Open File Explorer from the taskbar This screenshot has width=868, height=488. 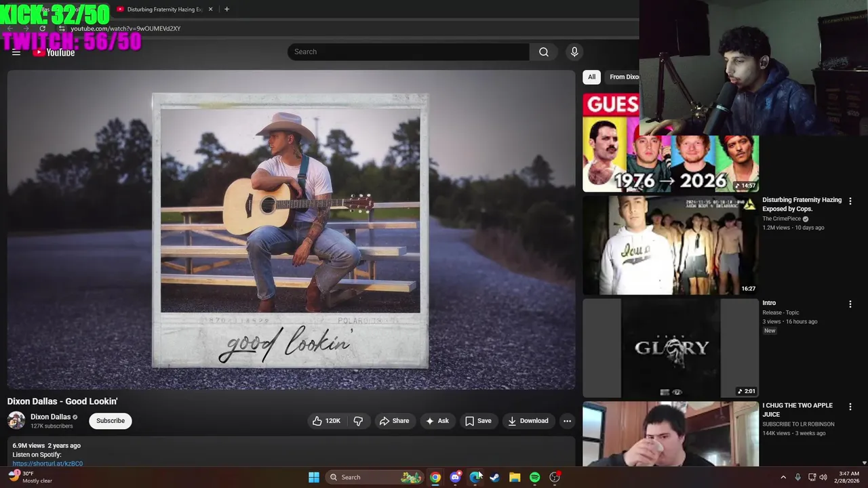tap(515, 477)
